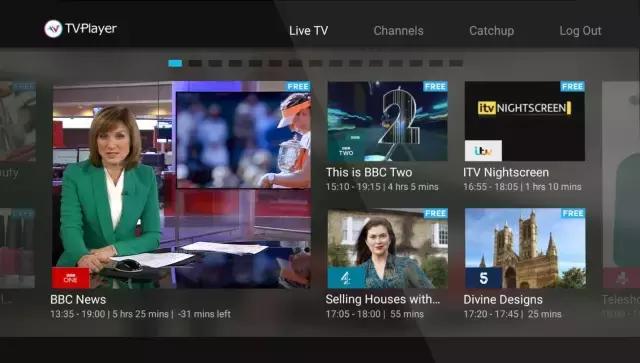
Task: Click the Channel 4 logo
Action: click(x=346, y=278)
